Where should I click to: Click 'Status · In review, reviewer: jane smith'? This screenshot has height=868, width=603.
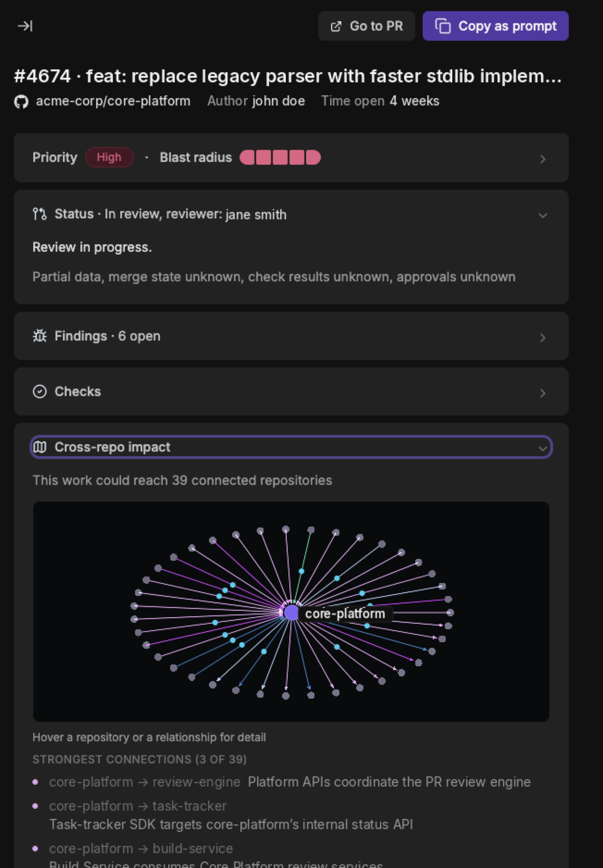(x=171, y=214)
